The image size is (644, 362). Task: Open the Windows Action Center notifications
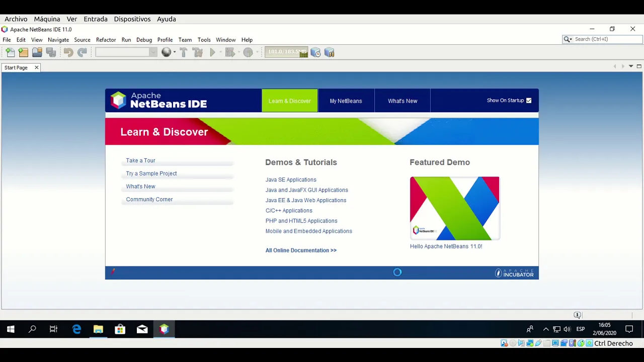[x=629, y=329]
